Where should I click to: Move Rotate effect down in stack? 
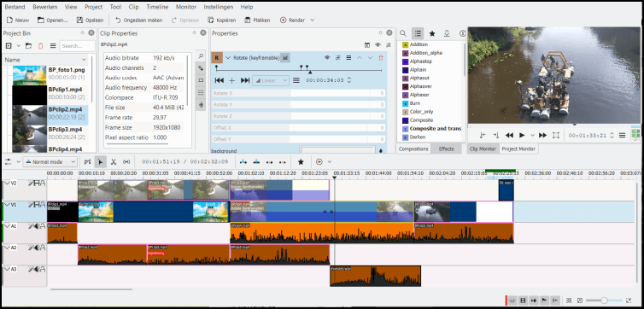tap(370, 58)
